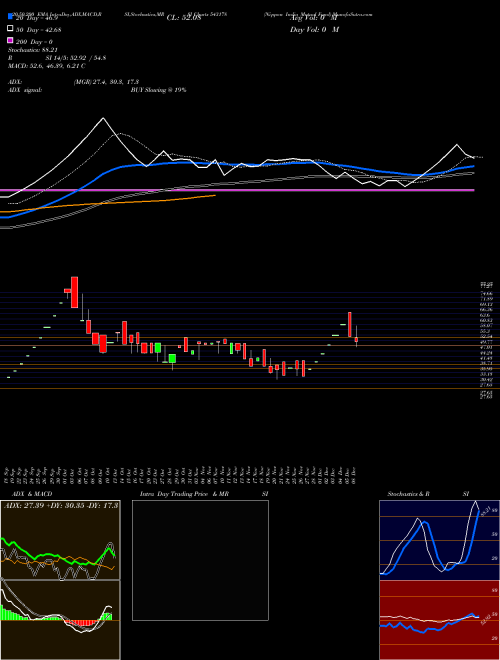Screen dimensions: 500x660
Task: Click the tallest red candlestick at the October peak
Action: point(74,292)
